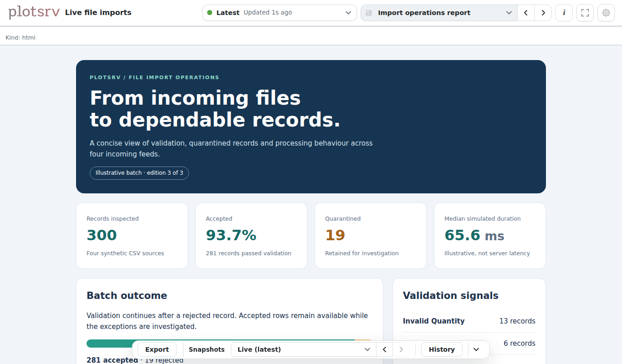This screenshot has height=364, width=622.
Task: Click the 'Kind: html' label
Action: (x=20, y=38)
